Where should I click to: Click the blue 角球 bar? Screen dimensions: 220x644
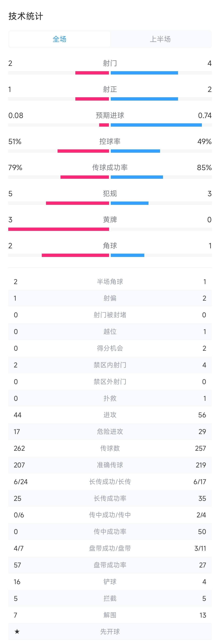point(127,255)
